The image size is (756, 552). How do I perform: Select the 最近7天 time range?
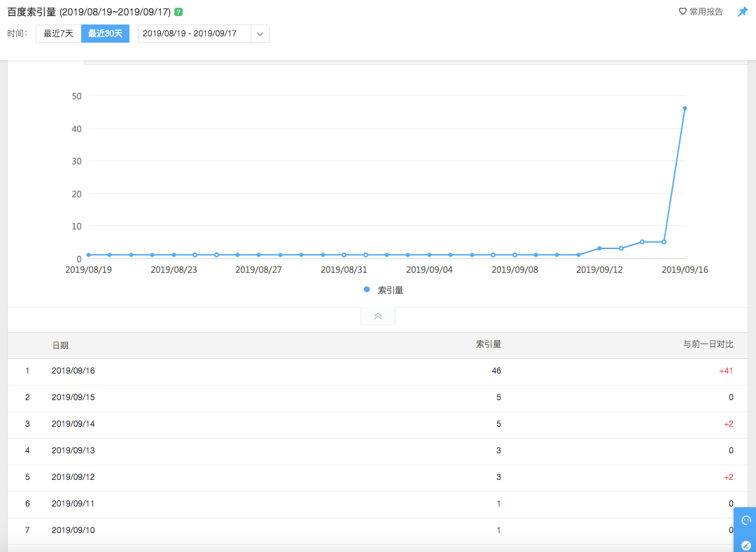point(58,34)
